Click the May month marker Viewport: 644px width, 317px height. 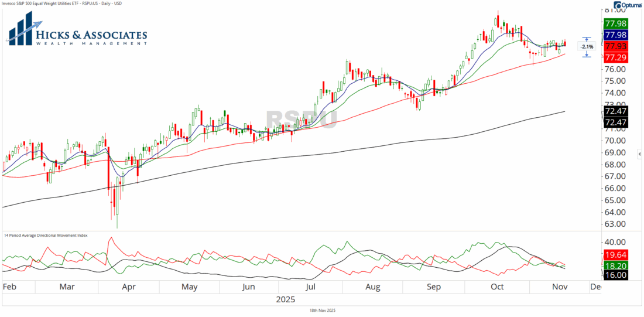189,287
